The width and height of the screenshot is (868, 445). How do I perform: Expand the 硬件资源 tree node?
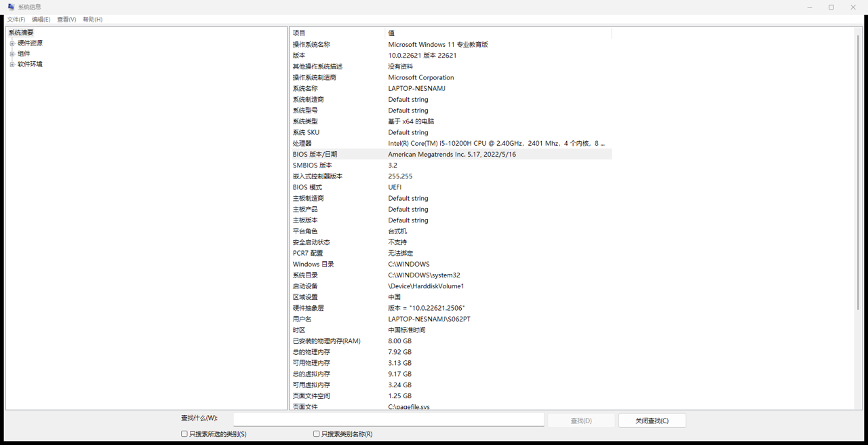[11, 43]
